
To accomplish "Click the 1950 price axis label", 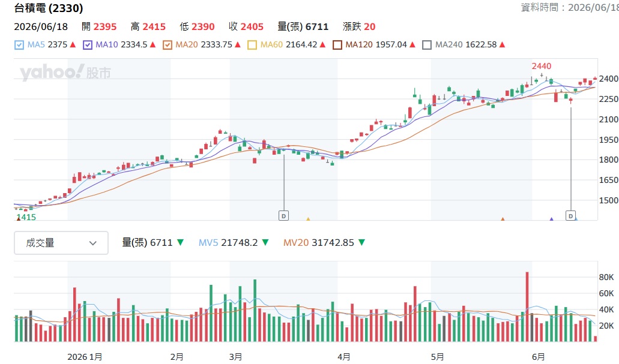I will pos(608,140).
